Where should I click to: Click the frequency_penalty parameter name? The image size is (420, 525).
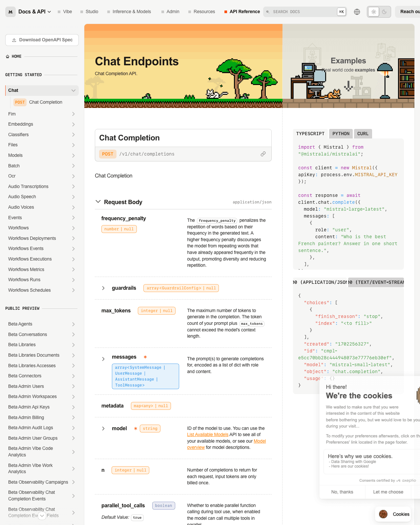[124, 219]
